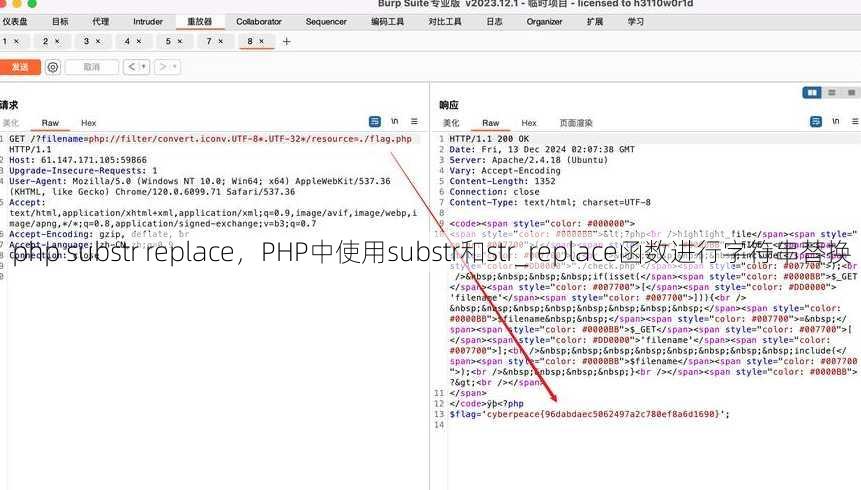The height and width of the screenshot is (490, 861).
Task: Select request Raw view tab
Action: pyautogui.click(x=50, y=122)
